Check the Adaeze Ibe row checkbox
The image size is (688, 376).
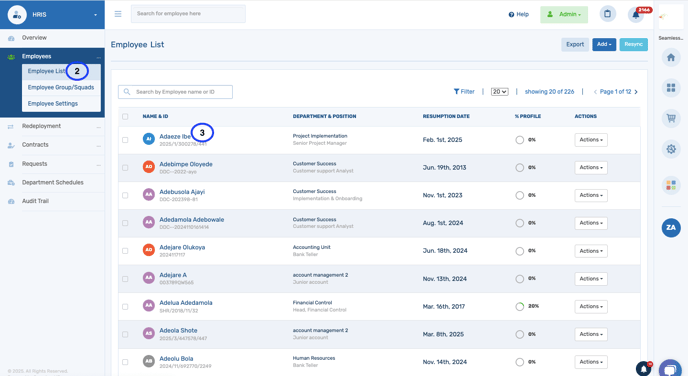click(125, 140)
